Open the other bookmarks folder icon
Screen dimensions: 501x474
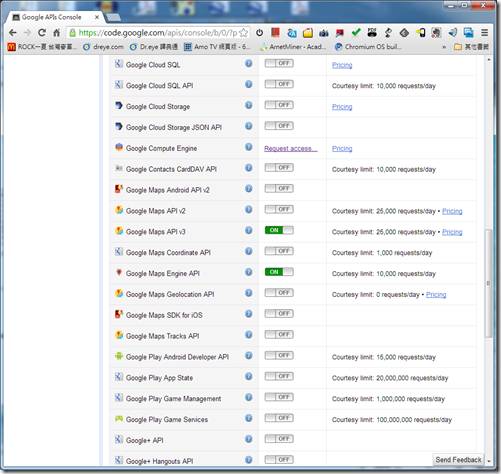click(458, 47)
